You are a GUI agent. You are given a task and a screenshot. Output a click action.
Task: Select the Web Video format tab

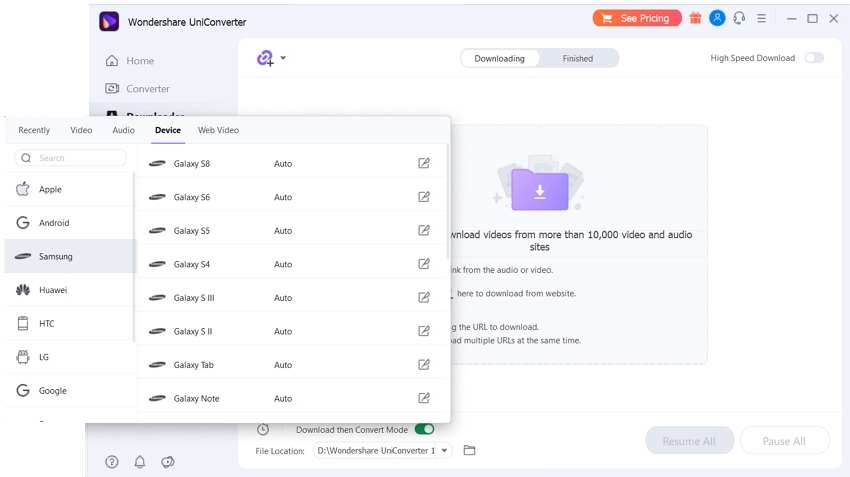pos(218,130)
